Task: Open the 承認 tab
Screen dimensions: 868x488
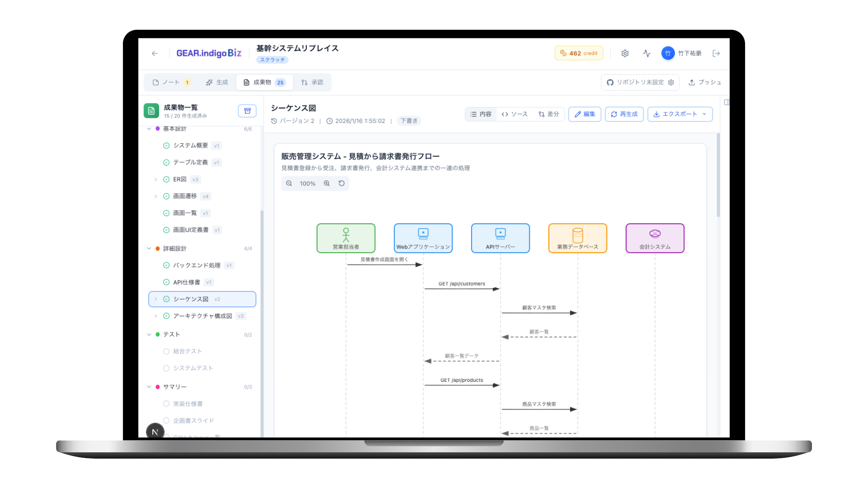Action: pyautogui.click(x=312, y=82)
